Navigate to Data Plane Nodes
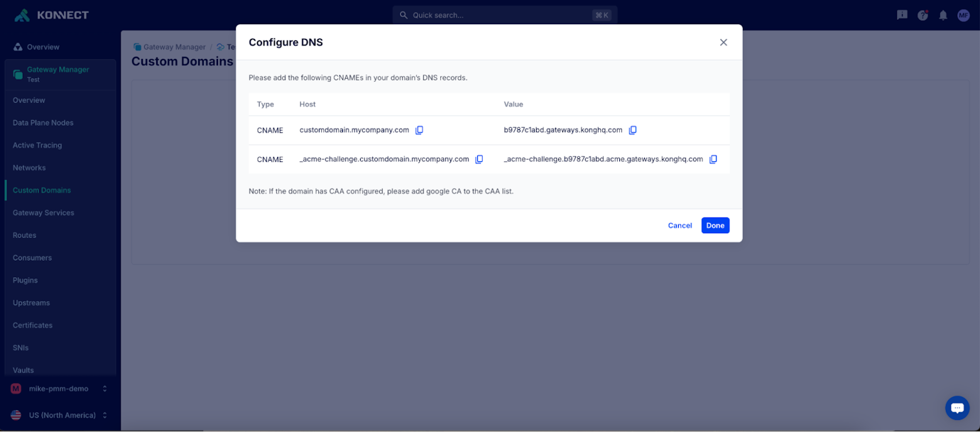 coord(45,122)
